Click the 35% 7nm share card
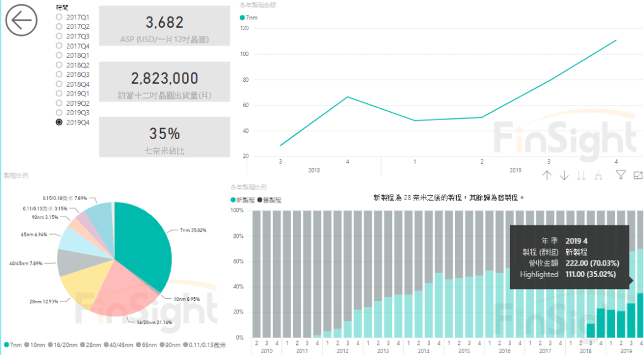This screenshot has width=644, height=355. (164, 139)
